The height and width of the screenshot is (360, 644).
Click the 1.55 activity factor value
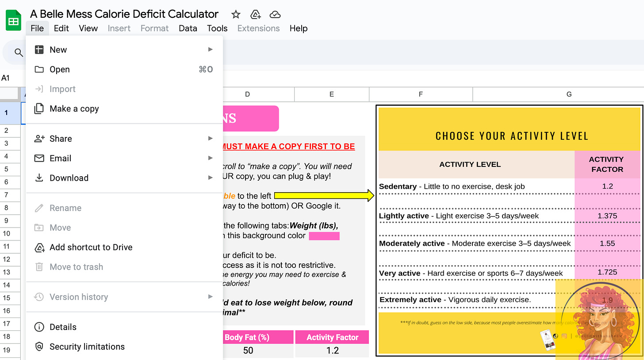coord(607,243)
